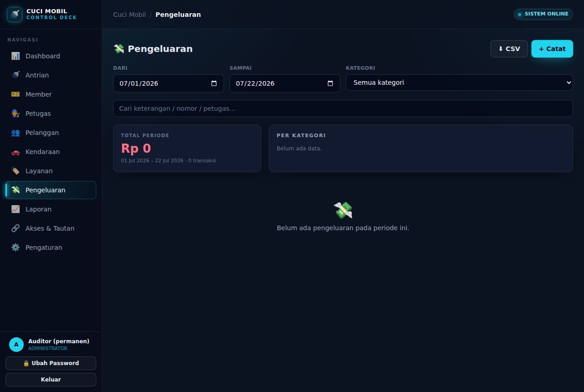584x392 pixels.
Task: Click the SAMPAI date field 07/22/2026
Action: coord(285,83)
